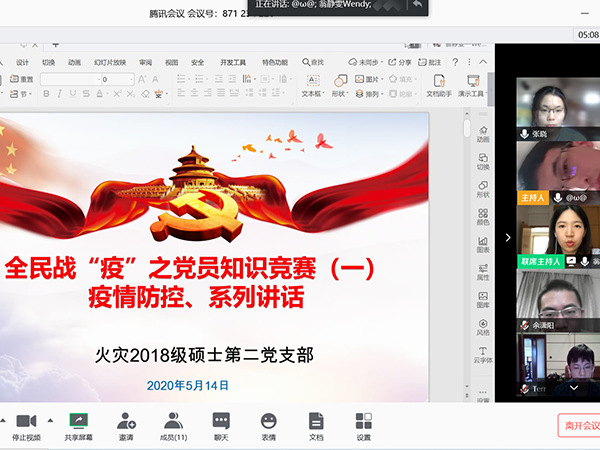Click the clear formatting eraser icon
Screen dimensions: 600x450
click(145, 94)
